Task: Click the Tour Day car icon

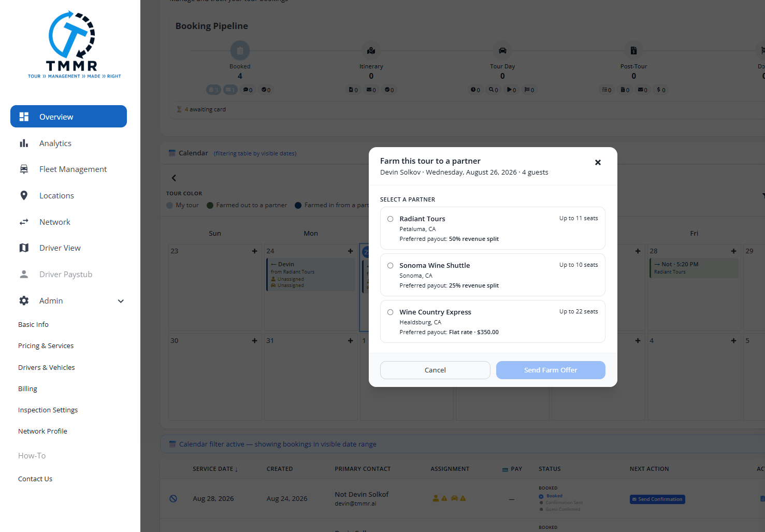Action: [502, 51]
